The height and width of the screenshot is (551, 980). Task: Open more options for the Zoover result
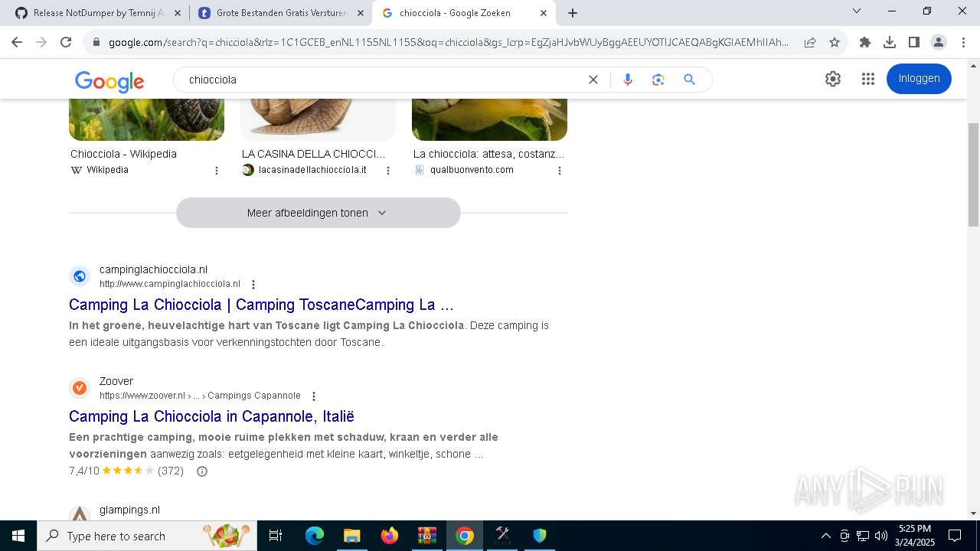313,396
